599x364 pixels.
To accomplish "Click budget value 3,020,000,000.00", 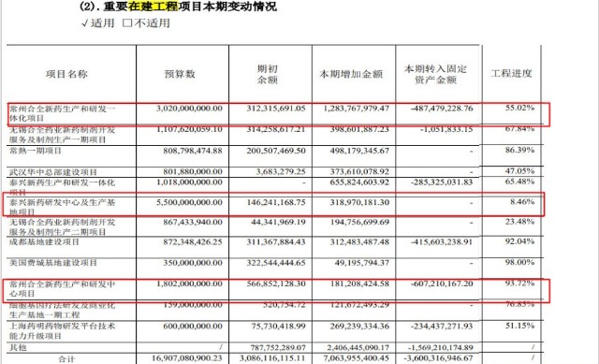I will tap(189, 109).
